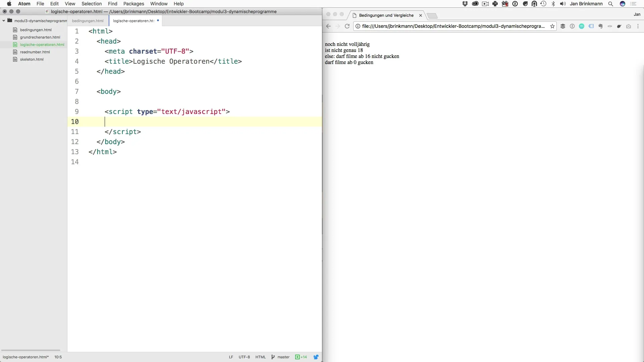This screenshot has height=362, width=644.
Task: Open the UTF-8 encoding selector
Action: pyautogui.click(x=244, y=357)
